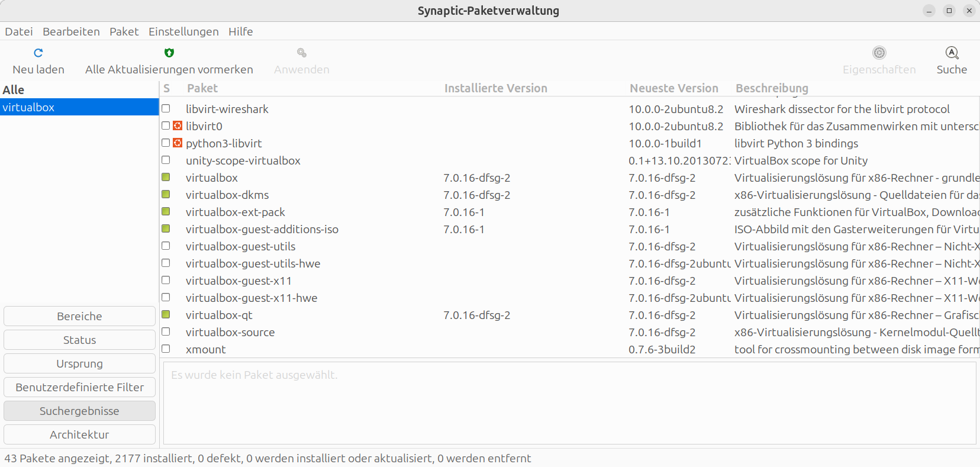Screen dimensions: 980x467
Task: Select the virtualbox-dkms package row
Action: coord(570,195)
